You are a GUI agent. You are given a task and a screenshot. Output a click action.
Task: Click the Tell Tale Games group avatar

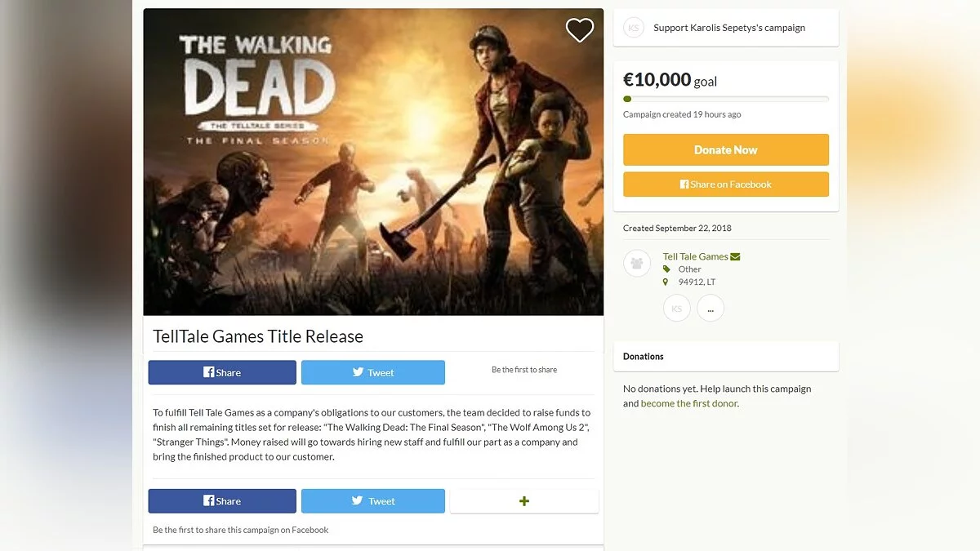coord(637,263)
